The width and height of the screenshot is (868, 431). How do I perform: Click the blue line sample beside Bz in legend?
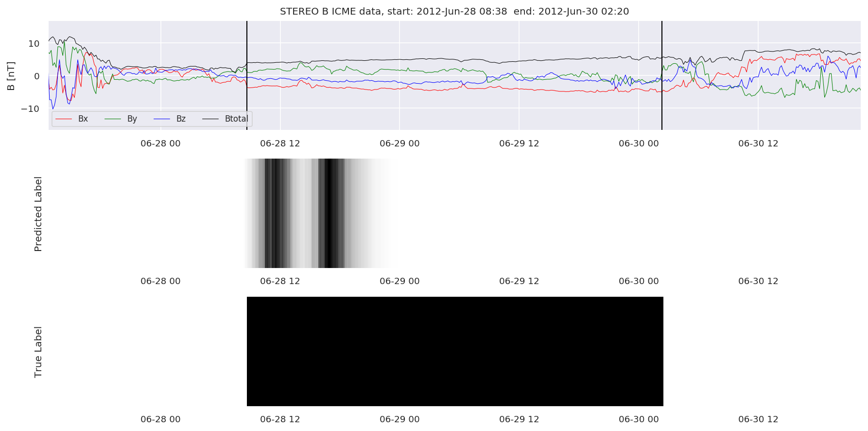[x=162, y=119]
